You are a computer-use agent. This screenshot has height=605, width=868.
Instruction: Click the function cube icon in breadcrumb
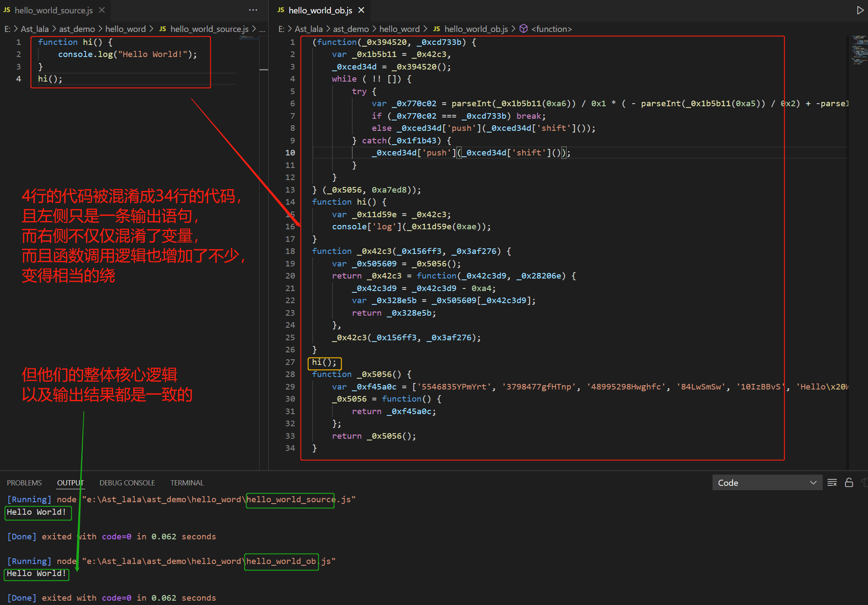[523, 29]
